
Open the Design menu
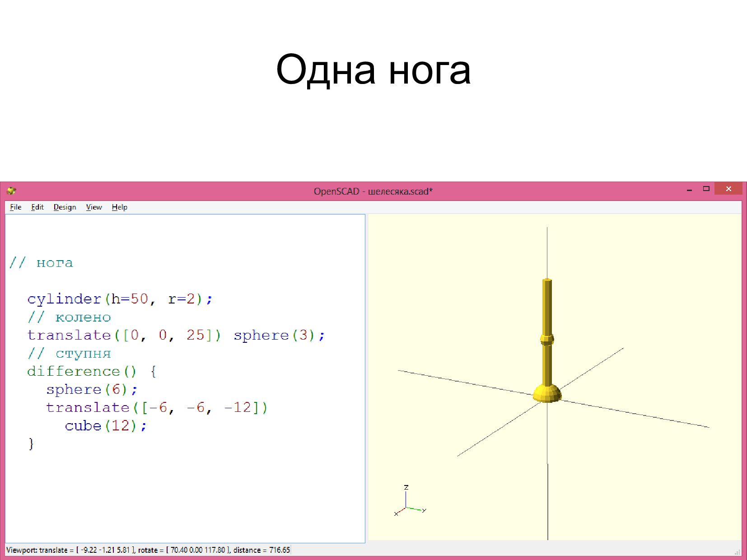pyautogui.click(x=65, y=207)
